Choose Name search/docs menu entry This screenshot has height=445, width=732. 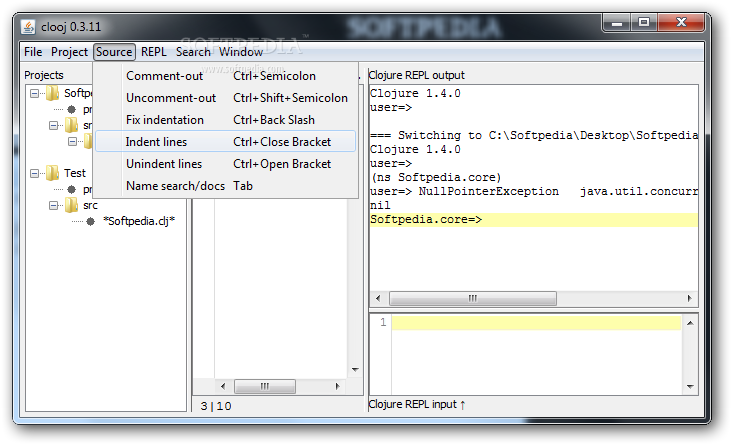225,185
